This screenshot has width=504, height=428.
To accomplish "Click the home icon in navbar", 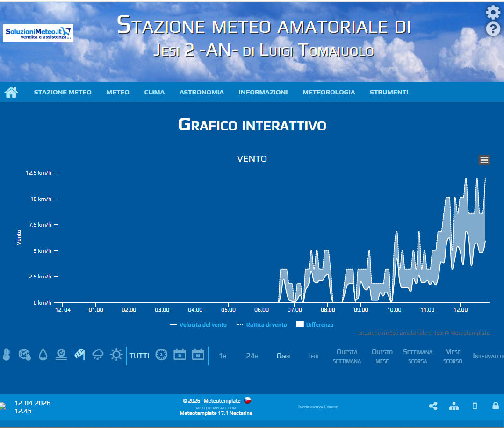I will [x=11, y=92].
